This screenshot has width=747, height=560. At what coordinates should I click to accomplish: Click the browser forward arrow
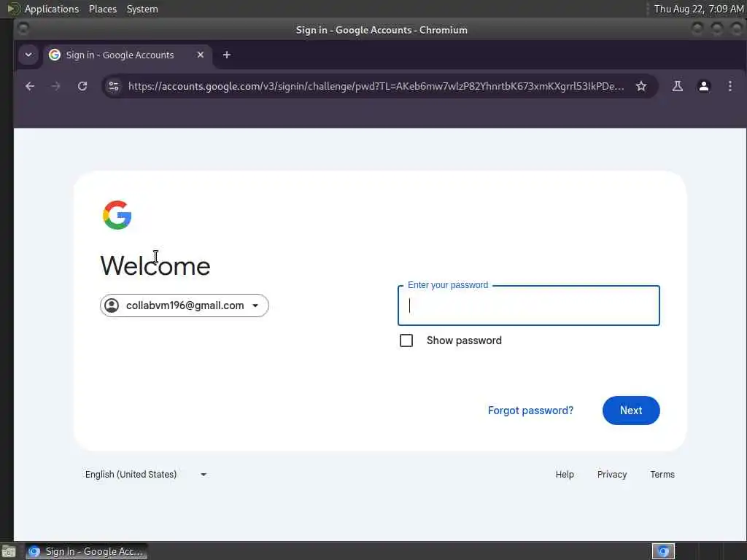pos(55,86)
